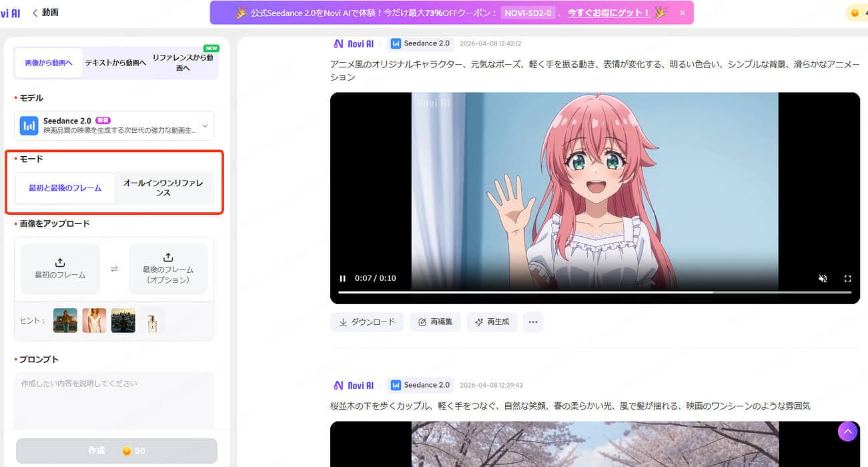Click the Seedance 2.0 model icon in selector
The width and height of the screenshot is (868, 467).
coord(29,125)
